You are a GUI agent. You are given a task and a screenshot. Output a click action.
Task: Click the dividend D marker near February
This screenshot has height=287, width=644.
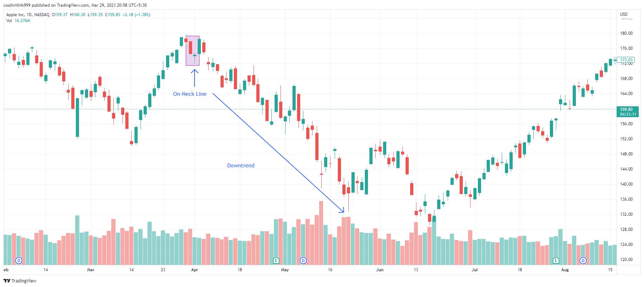point(19,260)
